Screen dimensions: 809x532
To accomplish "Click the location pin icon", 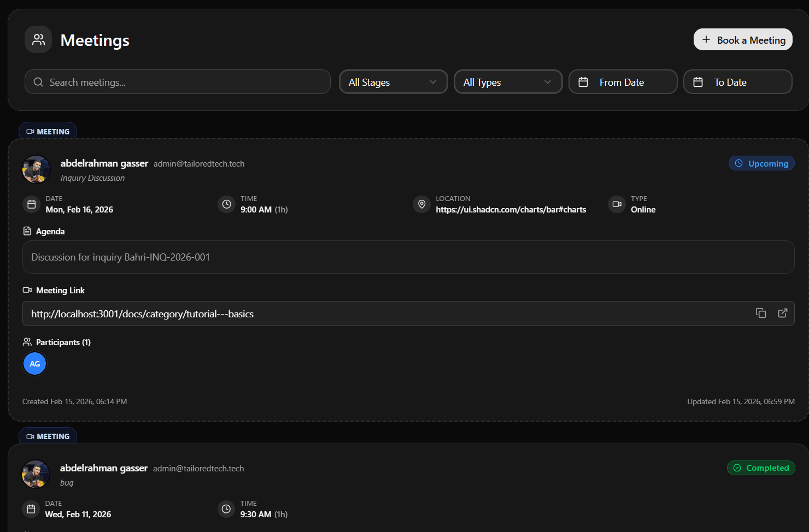I will tap(421, 204).
